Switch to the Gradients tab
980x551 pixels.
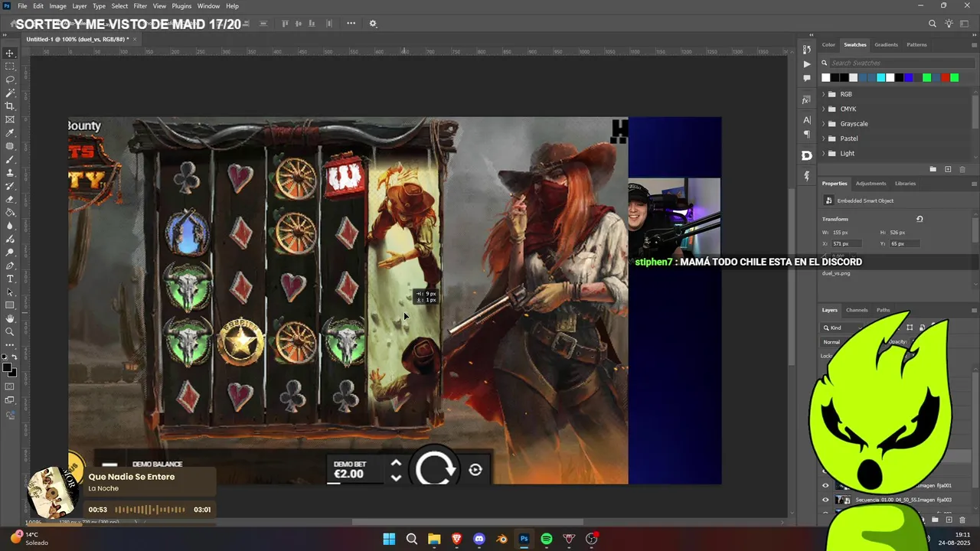886,44
